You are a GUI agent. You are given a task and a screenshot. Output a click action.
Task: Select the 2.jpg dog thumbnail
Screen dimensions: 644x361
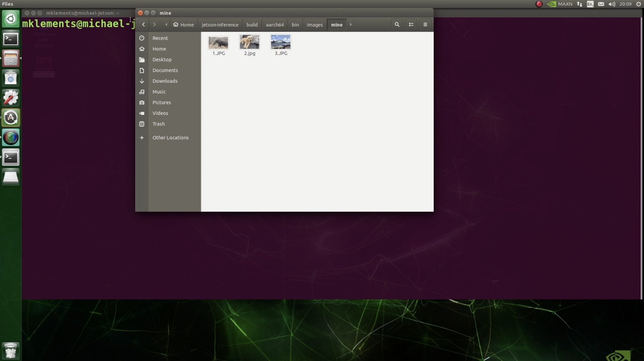coord(249,42)
